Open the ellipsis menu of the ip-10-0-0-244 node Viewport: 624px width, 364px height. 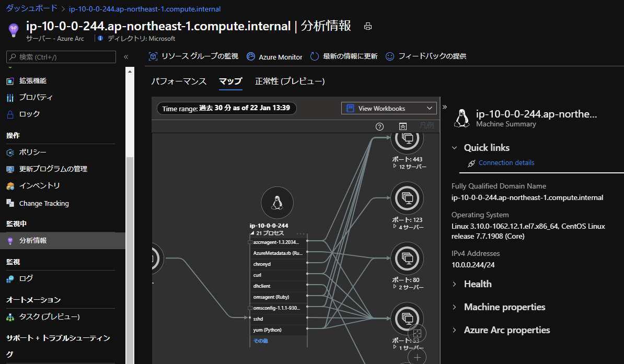point(301,233)
